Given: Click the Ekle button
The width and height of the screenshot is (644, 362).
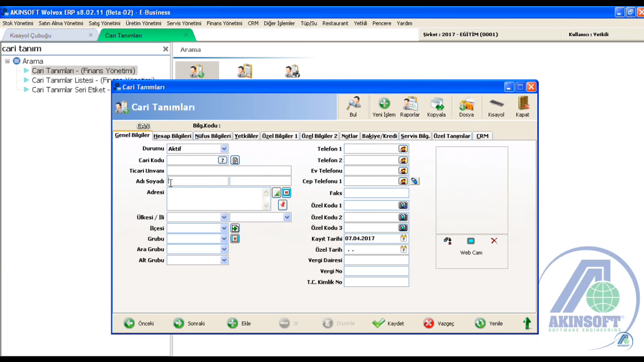Looking at the screenshot, I should 239,323.
